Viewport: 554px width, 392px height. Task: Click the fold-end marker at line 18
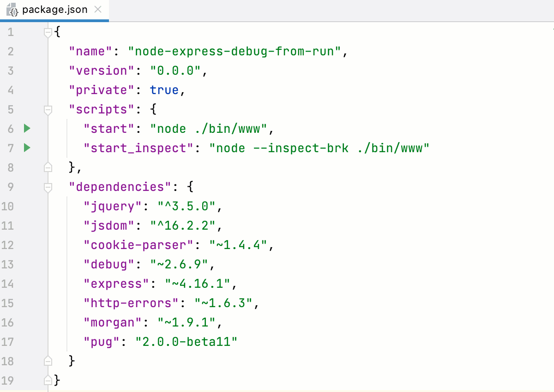pos(48,361)
